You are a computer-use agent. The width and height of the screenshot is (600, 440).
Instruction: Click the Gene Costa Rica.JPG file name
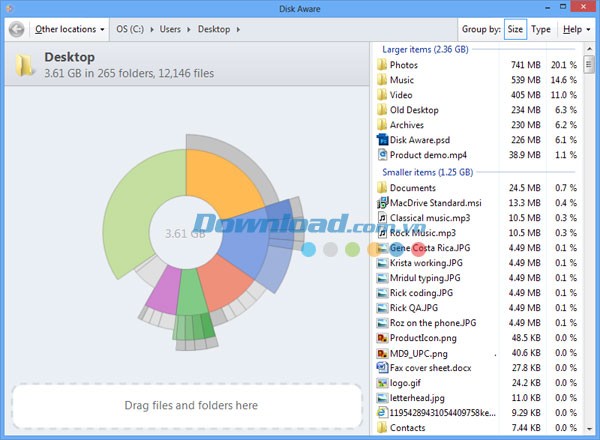pos(430,248)
